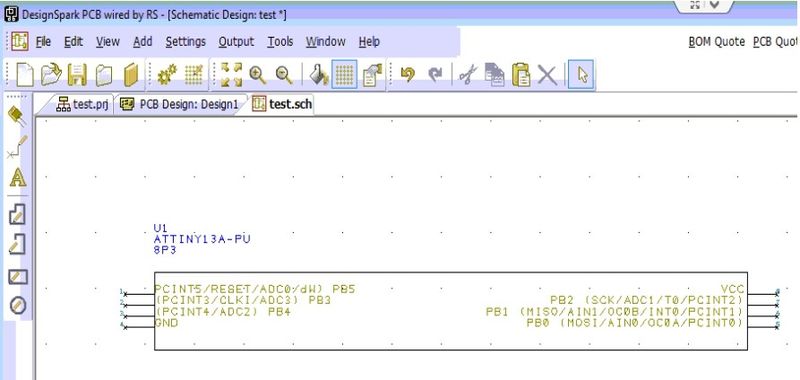The height and width of the screenshot is (380, 800).
Task: Click the Libraries book icon
Action: (131, 75)
